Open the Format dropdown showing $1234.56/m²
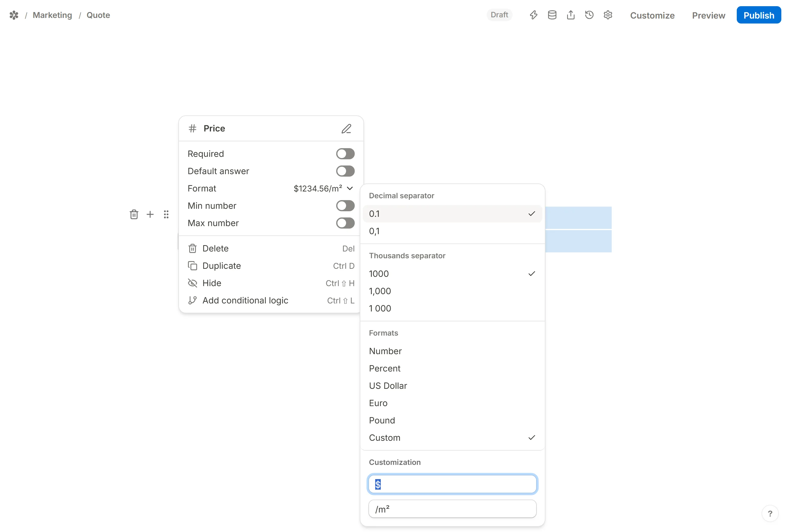The image size is (790, 532). [x=323, y=188]
